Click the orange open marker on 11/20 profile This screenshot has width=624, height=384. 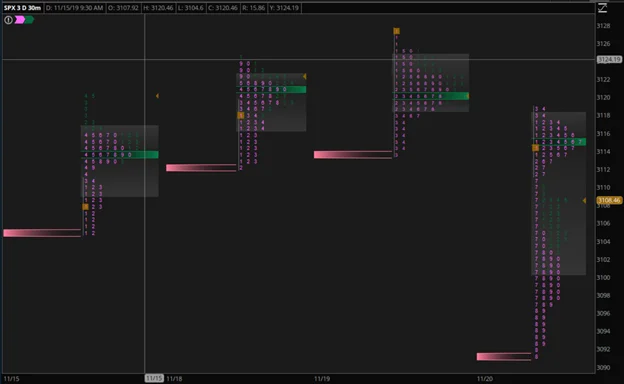[x=536, y=148]
